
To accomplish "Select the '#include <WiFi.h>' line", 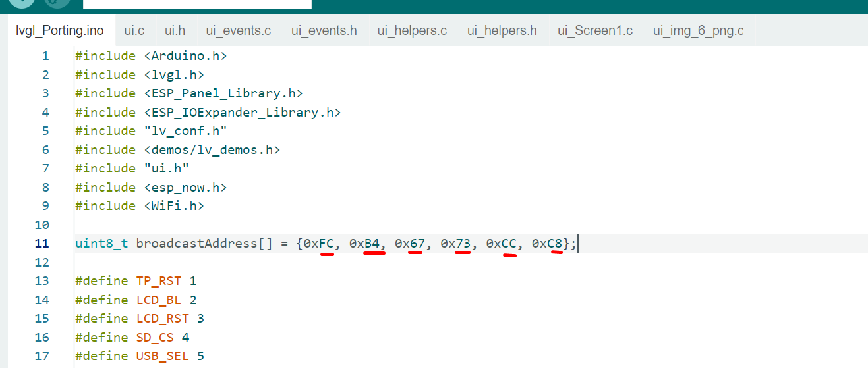I will [x=140, y=206].
